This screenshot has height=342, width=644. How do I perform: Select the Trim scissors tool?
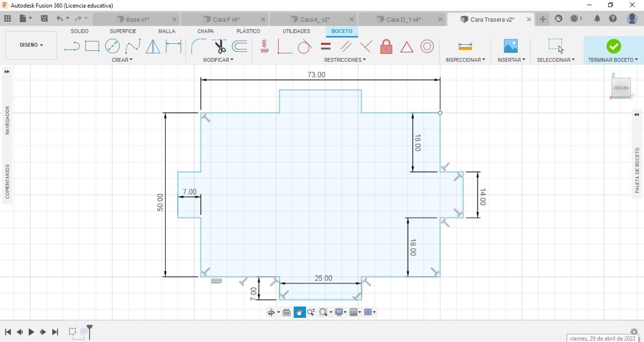click(220, 46)
